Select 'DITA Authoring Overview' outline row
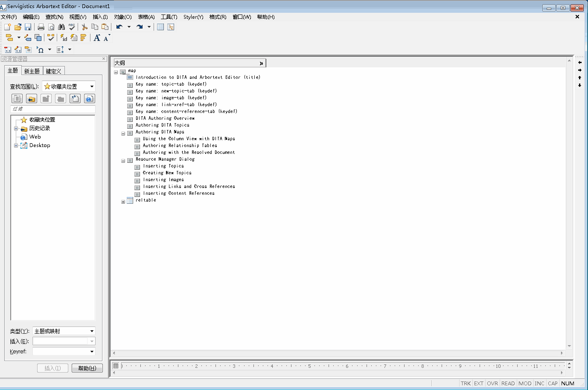588x390 pixels. (165, 118)
